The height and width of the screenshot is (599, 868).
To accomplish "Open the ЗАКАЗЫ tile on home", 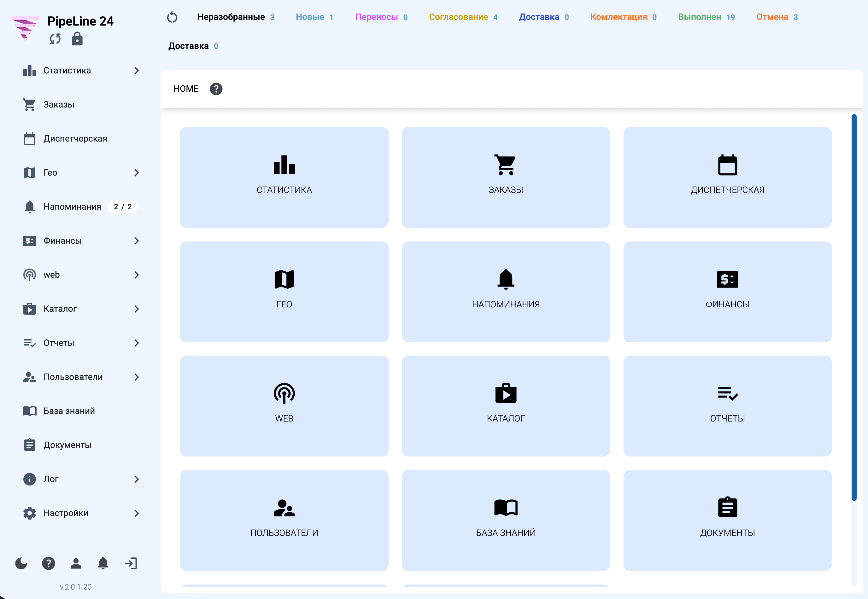I will tap(506, 177).
